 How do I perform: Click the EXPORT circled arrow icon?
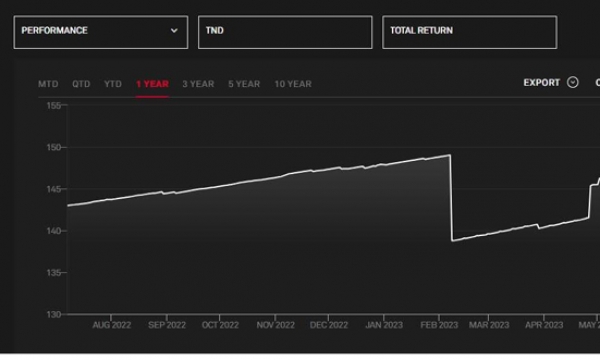tap(573, 82)
